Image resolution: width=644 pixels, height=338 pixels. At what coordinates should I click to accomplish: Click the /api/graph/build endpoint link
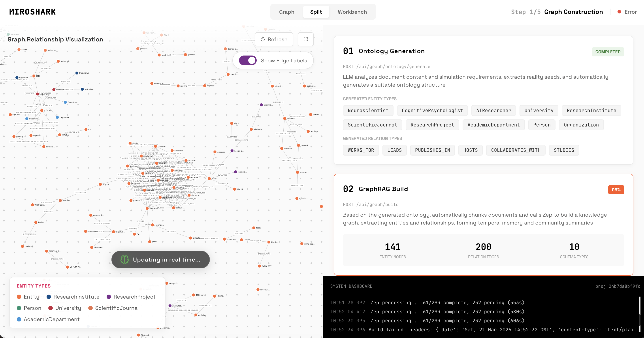click(377, 204)
